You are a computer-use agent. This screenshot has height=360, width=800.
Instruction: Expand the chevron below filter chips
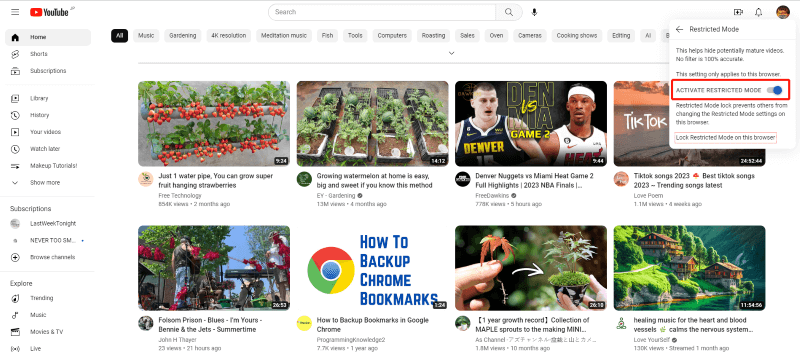click(x=451, y=53)
